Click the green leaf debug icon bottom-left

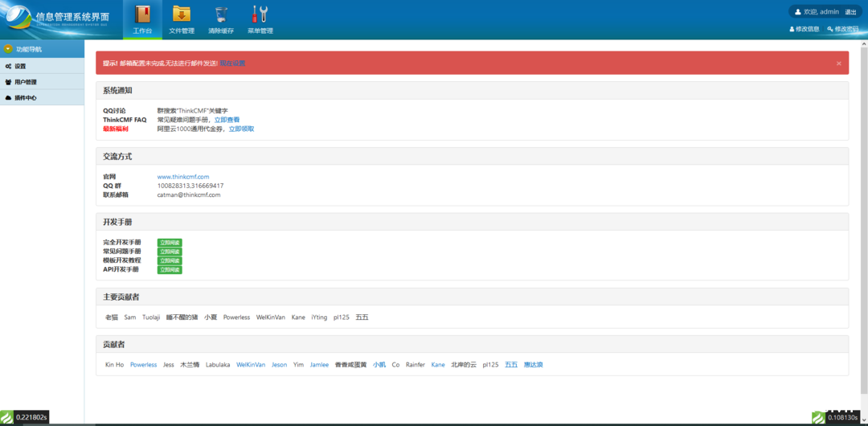(x=7, y=417)
